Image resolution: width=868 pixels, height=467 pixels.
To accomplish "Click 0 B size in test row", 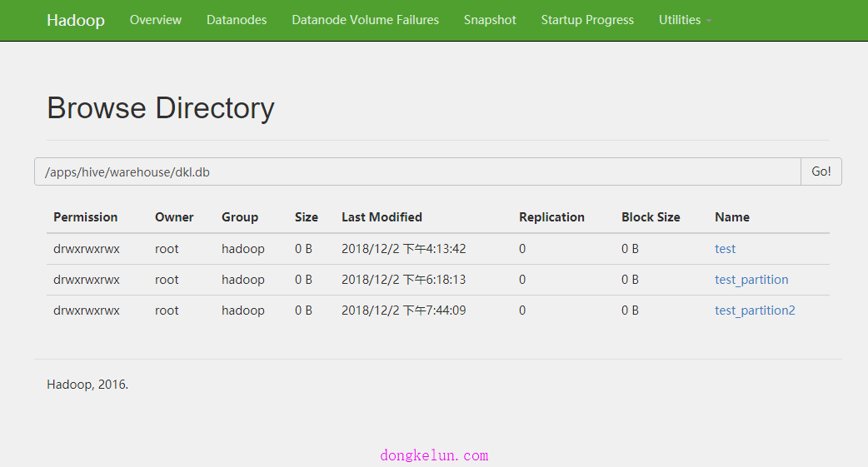I will point(303,249).
